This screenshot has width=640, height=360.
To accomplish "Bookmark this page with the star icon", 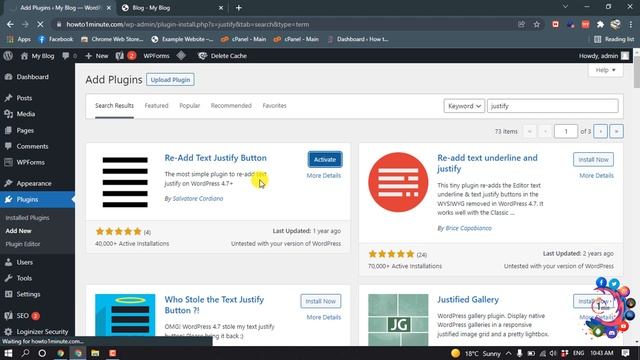I will click(x=537, y=24).
